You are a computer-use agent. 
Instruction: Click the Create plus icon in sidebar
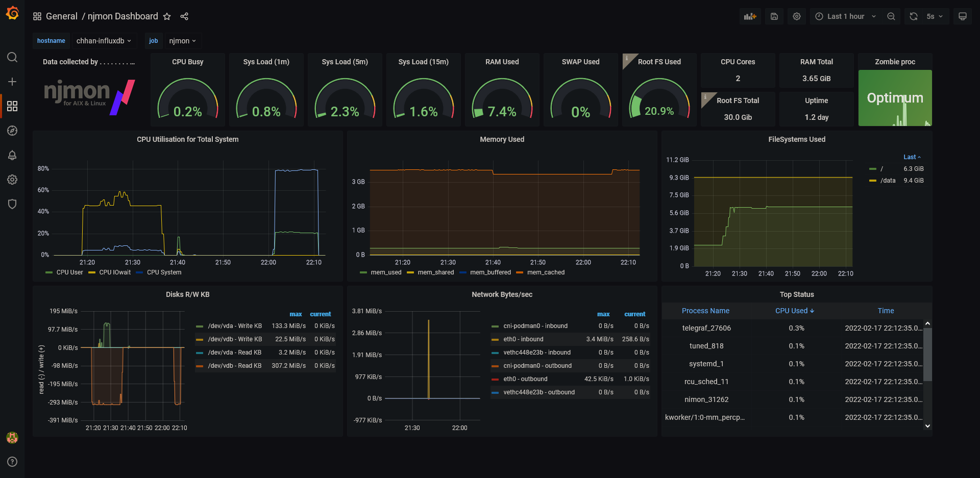click(12, 82)
